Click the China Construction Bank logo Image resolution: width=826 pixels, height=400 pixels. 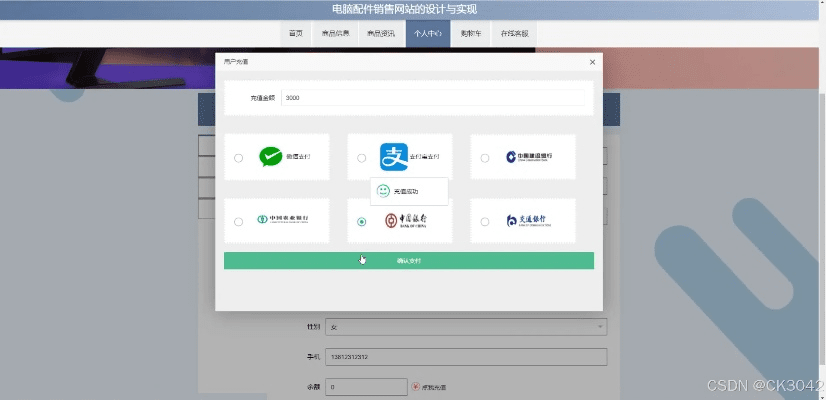point(529,157)
